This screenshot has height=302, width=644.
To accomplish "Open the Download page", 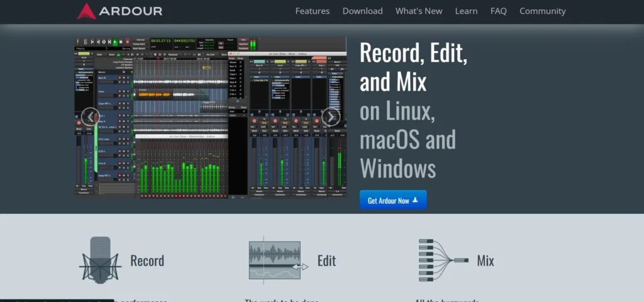I will pos(362,11).
